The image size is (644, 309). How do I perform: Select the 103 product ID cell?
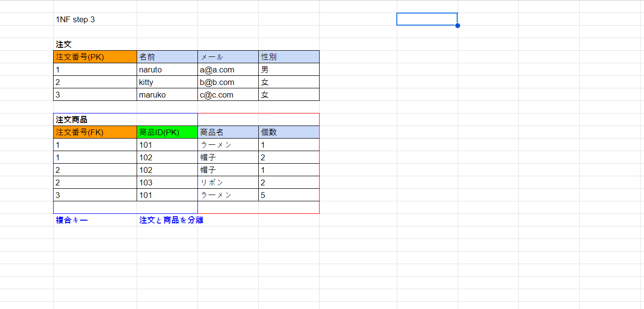(167, 183)
